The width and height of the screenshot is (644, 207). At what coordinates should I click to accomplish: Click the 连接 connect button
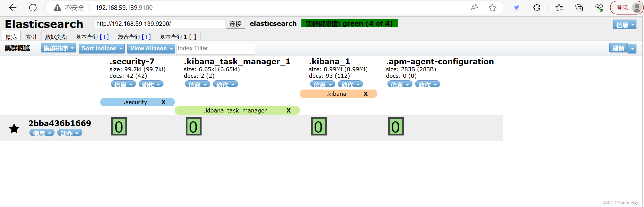pos(235,23)
